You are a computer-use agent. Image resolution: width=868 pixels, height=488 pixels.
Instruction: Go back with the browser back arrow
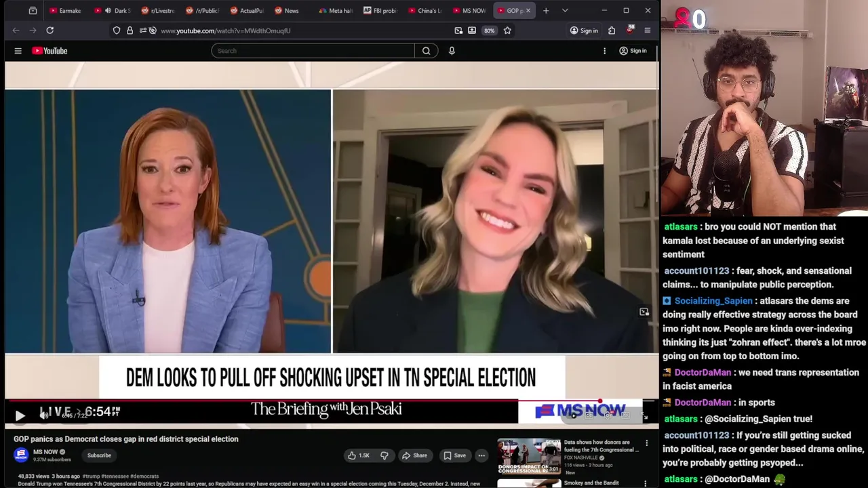click(x=16, y=30)
